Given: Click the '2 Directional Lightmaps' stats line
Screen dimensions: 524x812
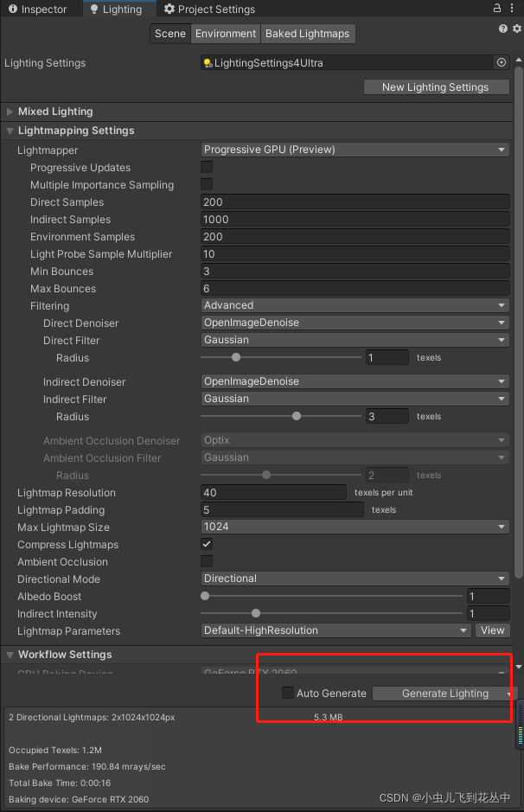Looking at the screenshot, I should 92,717.
